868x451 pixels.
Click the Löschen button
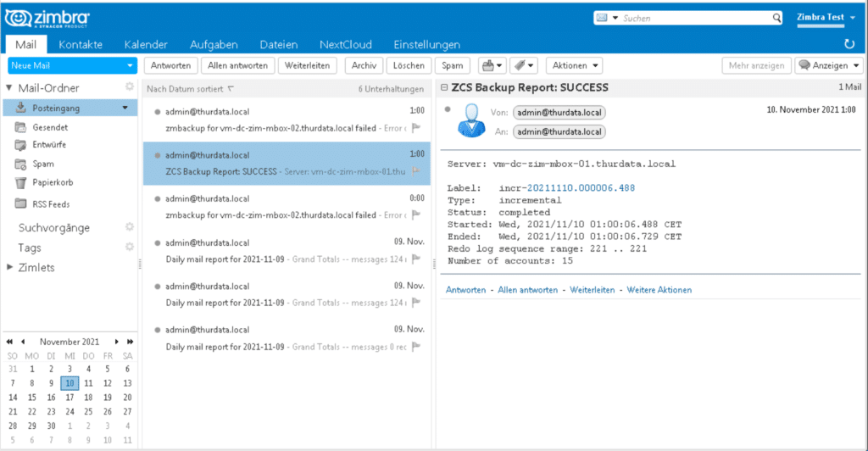(x=409, y=65)
